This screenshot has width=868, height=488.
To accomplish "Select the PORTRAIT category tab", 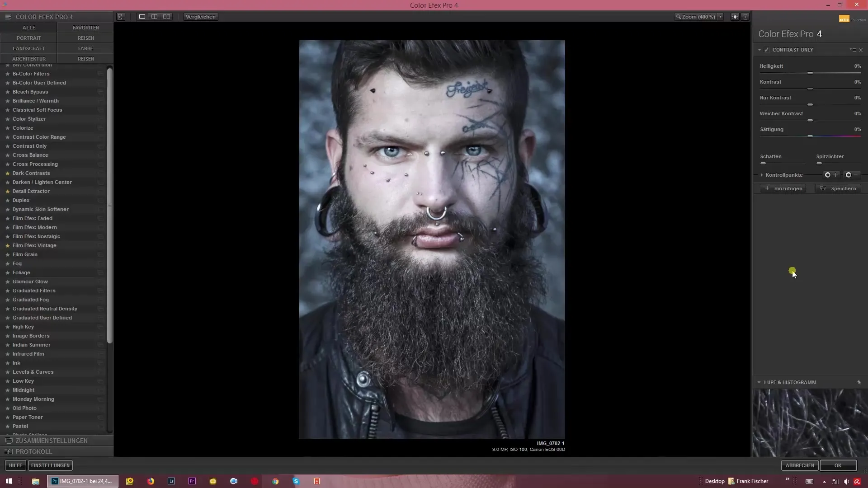I will tap(28, 38).
